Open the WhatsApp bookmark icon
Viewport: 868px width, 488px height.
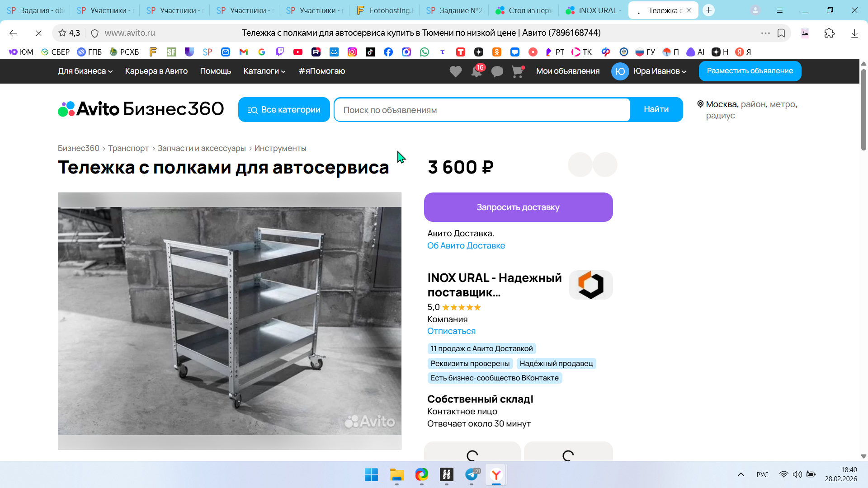point(425,52)
